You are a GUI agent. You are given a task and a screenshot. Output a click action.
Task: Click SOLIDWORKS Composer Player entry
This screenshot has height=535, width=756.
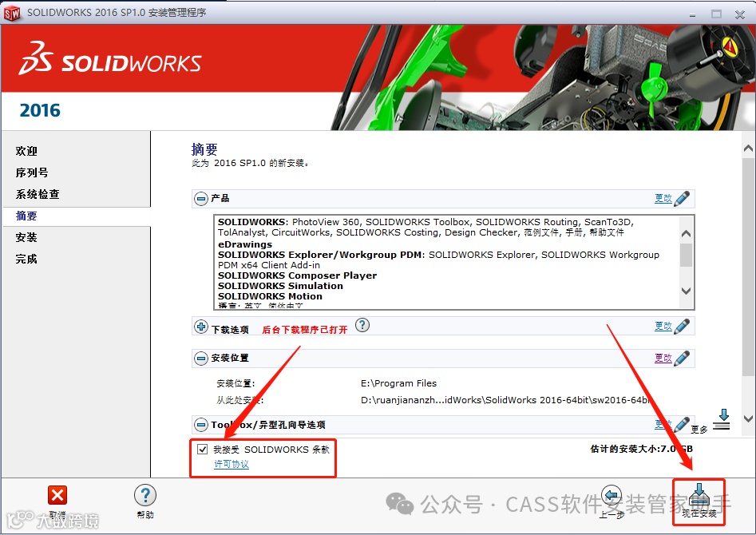(298, 275)
